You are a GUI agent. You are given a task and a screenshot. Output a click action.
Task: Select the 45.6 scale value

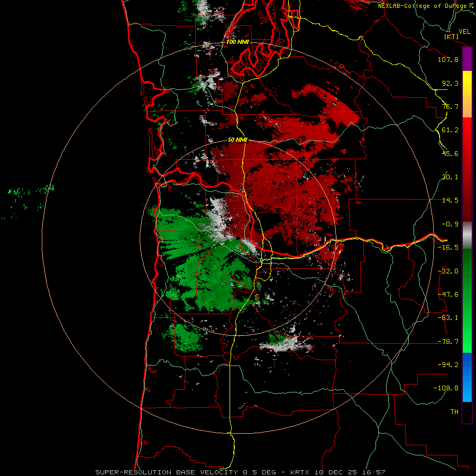[450, 153]
